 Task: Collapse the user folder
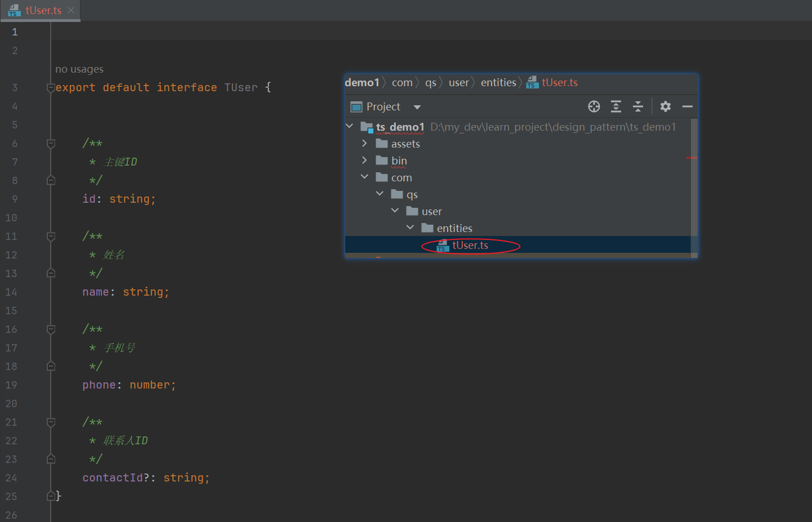(x=395, y=211)
